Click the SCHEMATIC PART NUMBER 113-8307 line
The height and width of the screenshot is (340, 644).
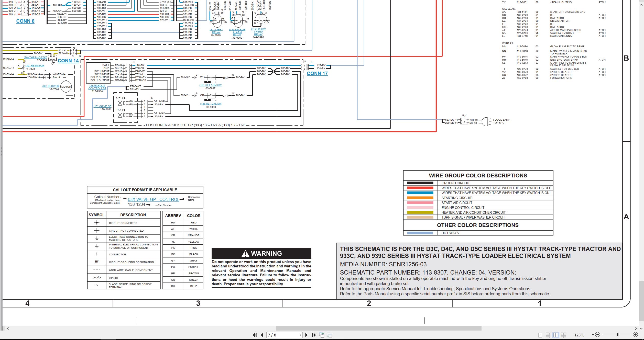point(430,273)
